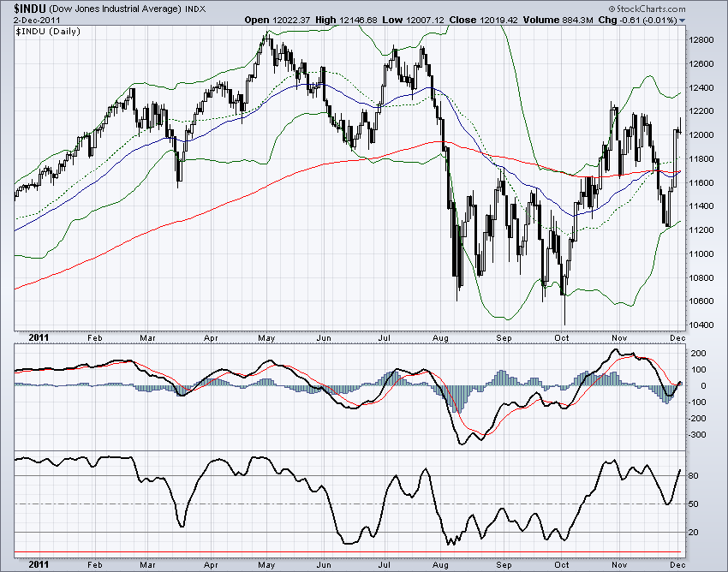Click the 12600 price axis label
This screenshot has height=572, width=728.
(x=701, y=63)
